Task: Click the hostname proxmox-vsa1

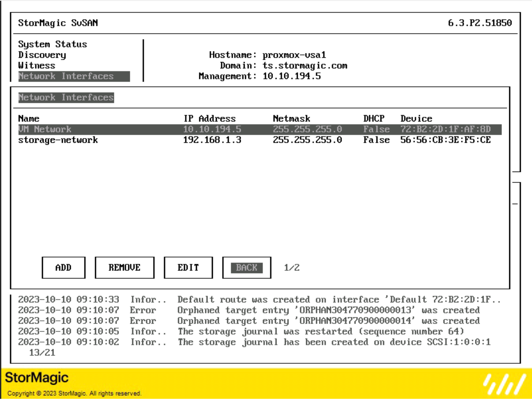Action: coord(294,55)
